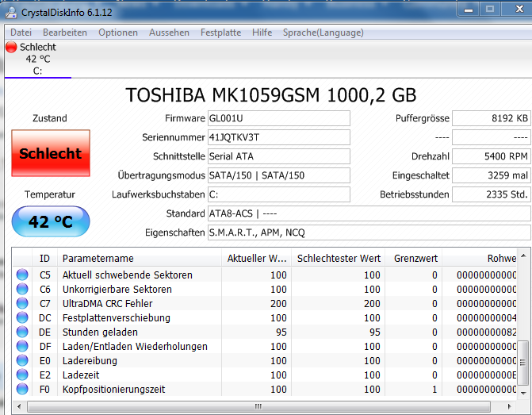Click the vertical scrollbar up arrow

pos(523,256)
